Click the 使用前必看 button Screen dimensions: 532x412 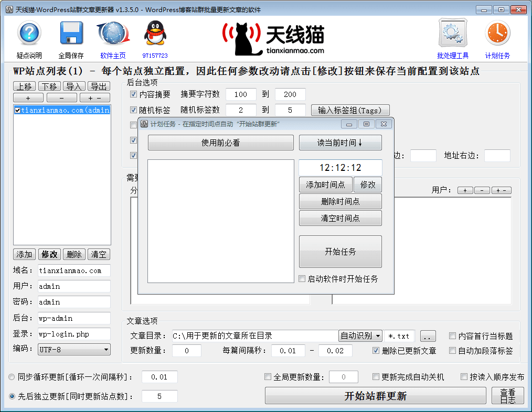(x=221, y=143)
